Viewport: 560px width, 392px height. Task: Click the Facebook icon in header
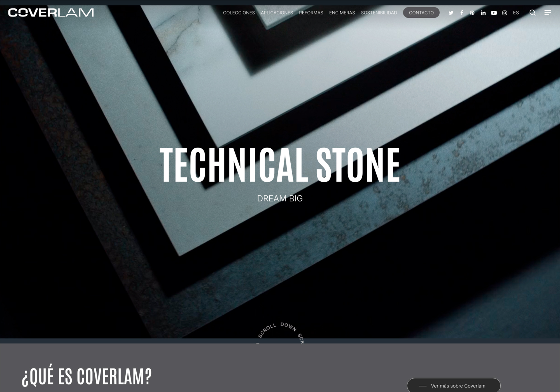(x=462, y=13)
